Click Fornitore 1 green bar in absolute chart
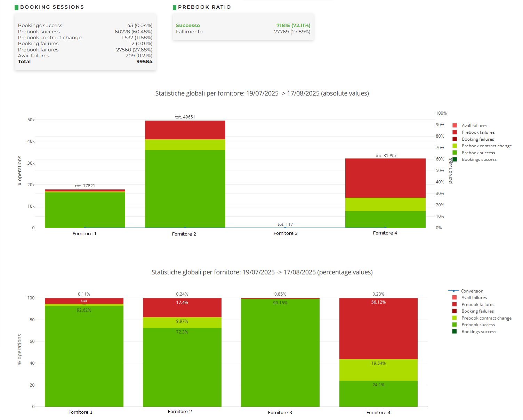The width and height of the screenshot is (523, 420). click(x=85, y=210)
